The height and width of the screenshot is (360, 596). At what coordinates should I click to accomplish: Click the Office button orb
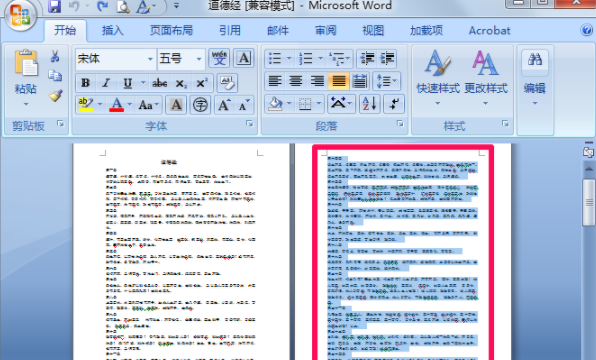coord(20,14)
